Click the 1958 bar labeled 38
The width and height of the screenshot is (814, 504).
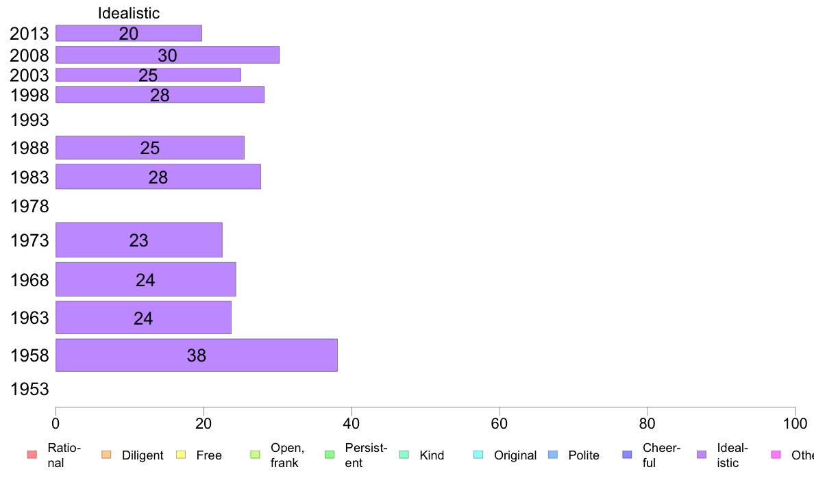196,355
